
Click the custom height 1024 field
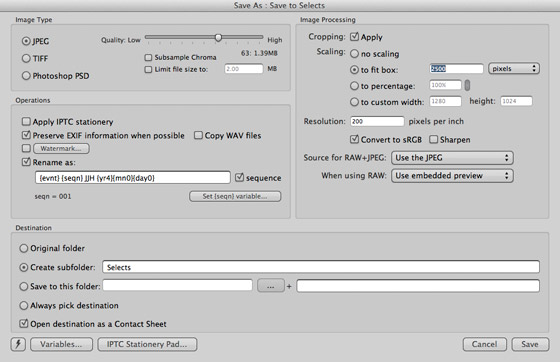tap(516, 101)
